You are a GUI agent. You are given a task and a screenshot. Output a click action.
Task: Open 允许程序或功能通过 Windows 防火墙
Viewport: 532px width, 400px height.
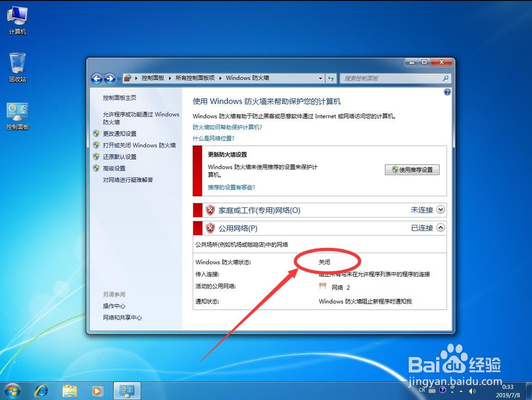(x=141, y=118)
